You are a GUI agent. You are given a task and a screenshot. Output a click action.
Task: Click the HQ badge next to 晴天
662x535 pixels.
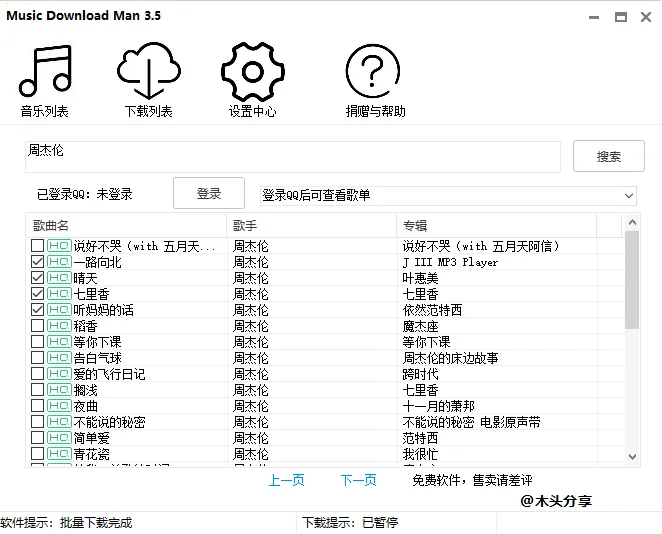(59, 277)
